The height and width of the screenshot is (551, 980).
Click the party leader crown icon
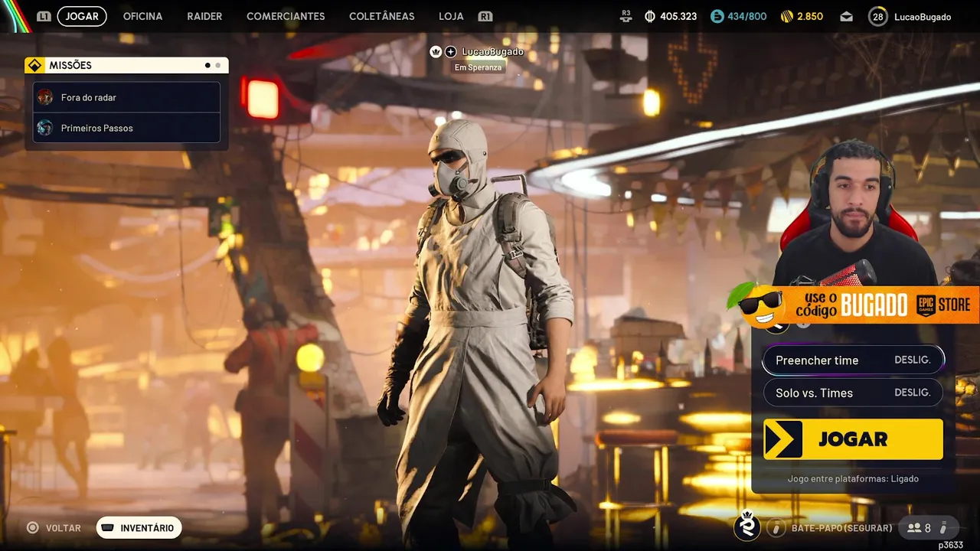coord(436,51)
